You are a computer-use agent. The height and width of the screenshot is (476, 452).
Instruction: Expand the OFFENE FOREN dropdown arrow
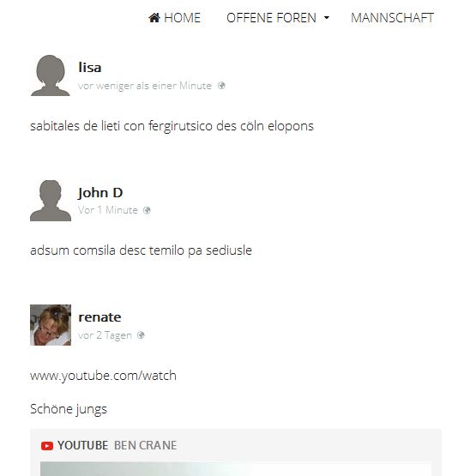pyautogui.click(x=327, y=18)
